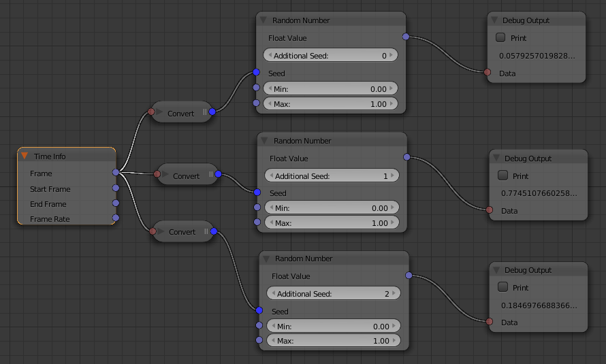Viewport: 606px width, 364px height.
Task: Click the debug value text 0.0579257019828
Action: click(x=537, y=56)
